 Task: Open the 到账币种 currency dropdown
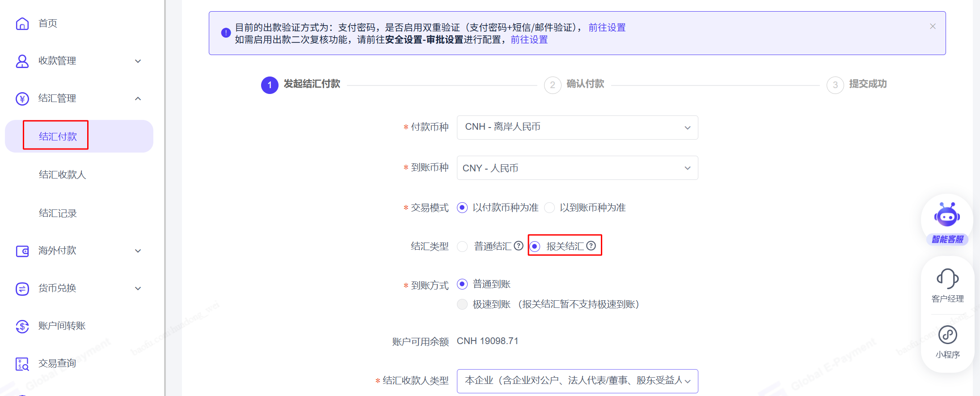coord(577,168)
